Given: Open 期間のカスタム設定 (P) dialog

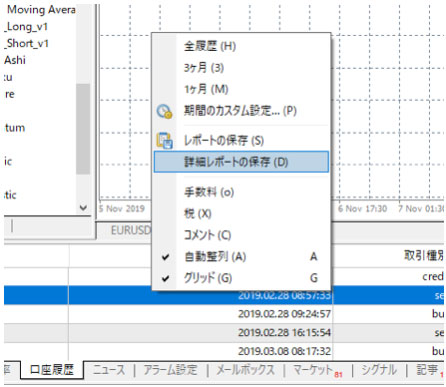Looking at the screenshot, I should coord(241,111).
